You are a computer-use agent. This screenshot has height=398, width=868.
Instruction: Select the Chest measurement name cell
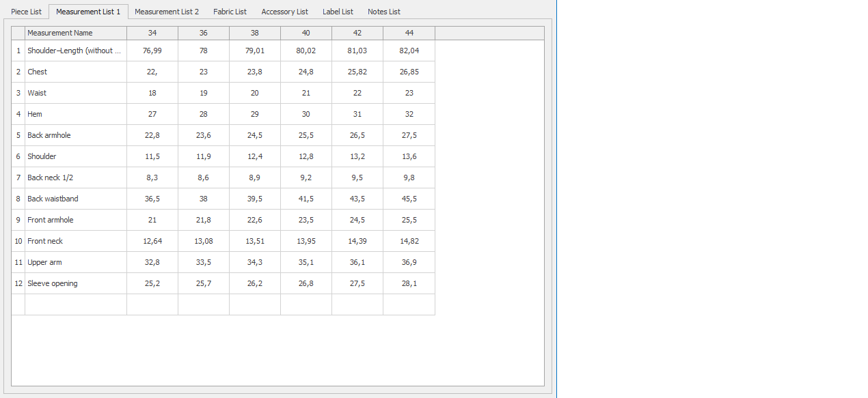pyautogui.click(x=75, y=72)
